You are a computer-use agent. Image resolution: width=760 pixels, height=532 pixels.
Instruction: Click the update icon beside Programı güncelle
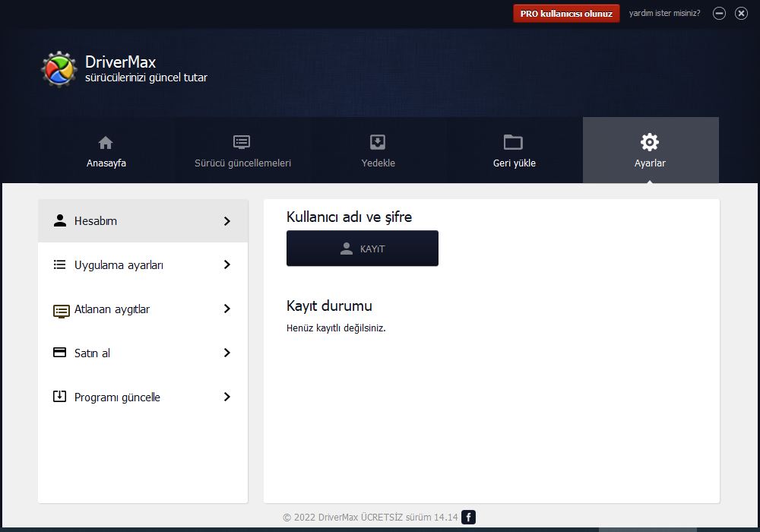[x=59, y=396]
